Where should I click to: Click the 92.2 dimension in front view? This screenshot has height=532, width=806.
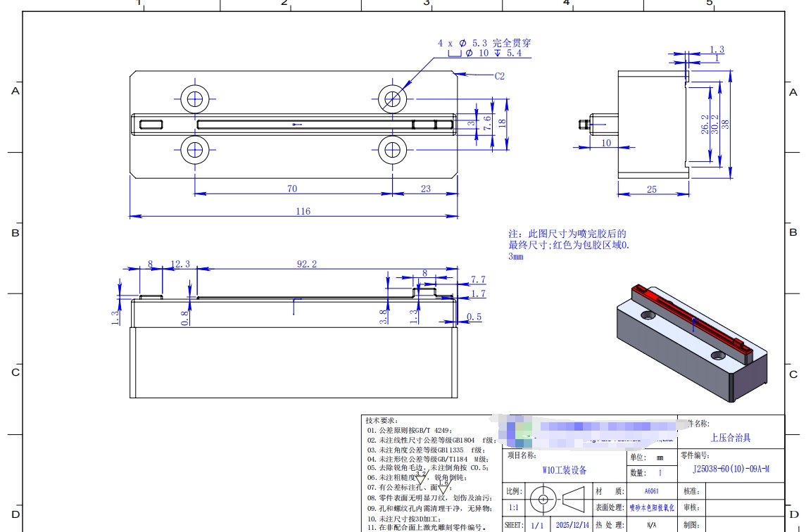click(x=306, y=264)
